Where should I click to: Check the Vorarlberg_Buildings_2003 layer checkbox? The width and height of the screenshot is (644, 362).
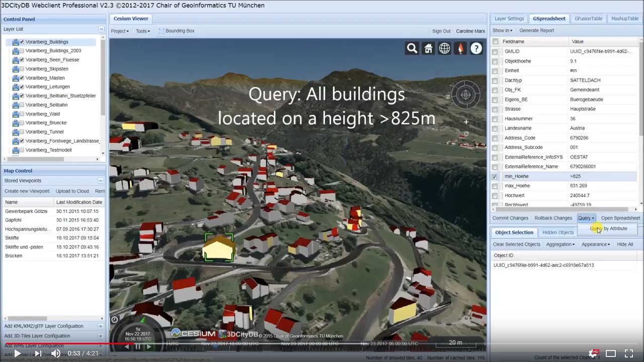[x=22, y=51]
